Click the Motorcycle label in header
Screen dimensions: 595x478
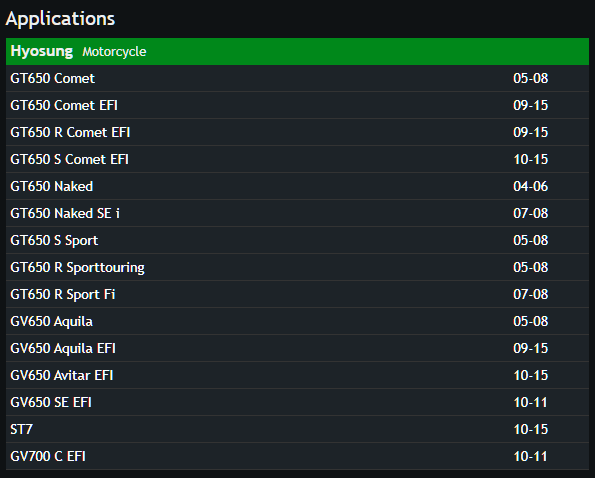[x=114, y=52]
